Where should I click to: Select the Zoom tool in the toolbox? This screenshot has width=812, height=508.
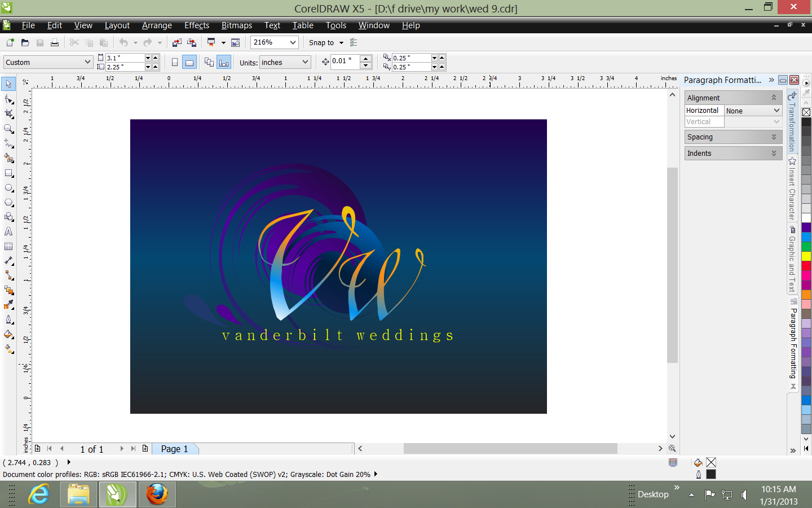tap(8, 129)
